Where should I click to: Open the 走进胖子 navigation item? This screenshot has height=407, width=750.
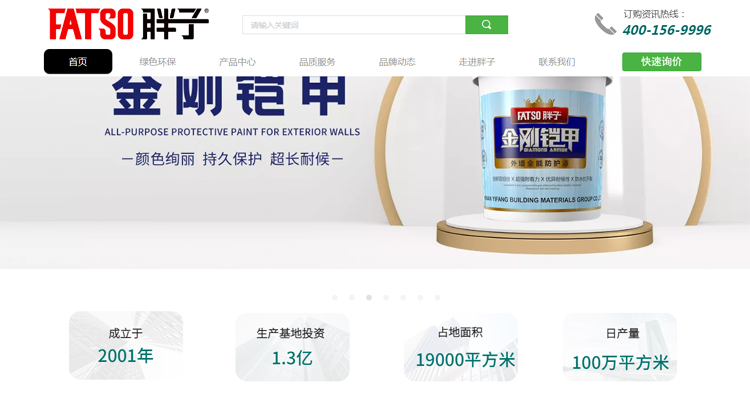tap(477, 62)
